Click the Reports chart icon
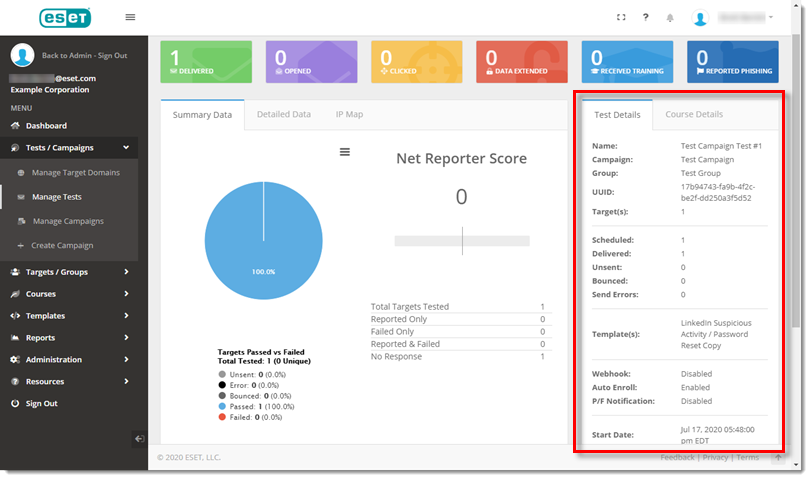This screenshot has width=810, height=479. (x=15, y=337)
